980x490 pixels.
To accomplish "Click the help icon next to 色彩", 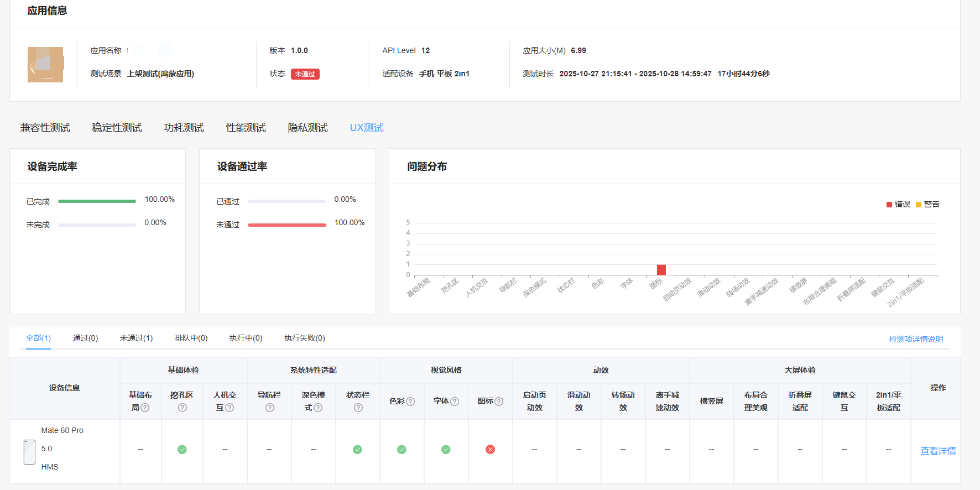I will tap(410, 402).
